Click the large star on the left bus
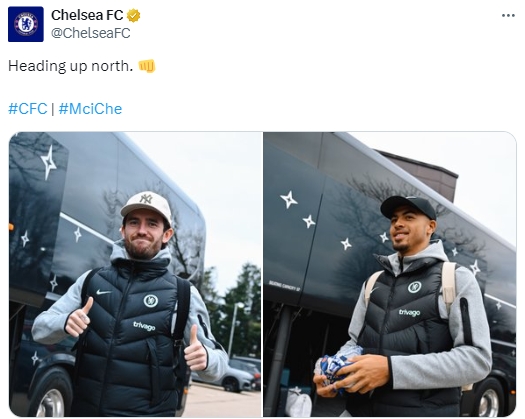This screenshot has width=525, height=419. (49, 162)
